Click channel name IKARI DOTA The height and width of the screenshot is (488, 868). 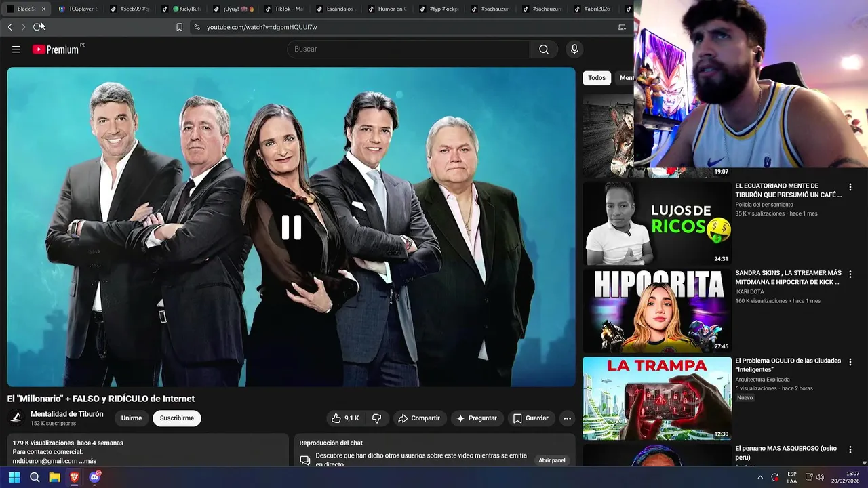click(751, 292)
